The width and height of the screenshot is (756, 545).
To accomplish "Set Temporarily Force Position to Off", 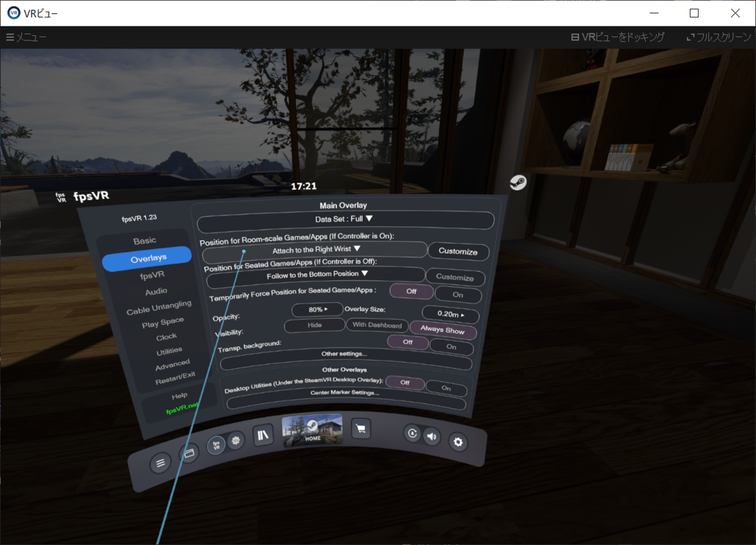I will point(411,291).
